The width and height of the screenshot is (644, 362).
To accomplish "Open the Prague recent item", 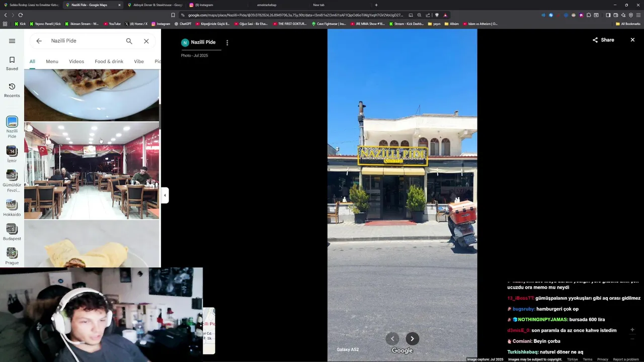I will coord(12,256).
